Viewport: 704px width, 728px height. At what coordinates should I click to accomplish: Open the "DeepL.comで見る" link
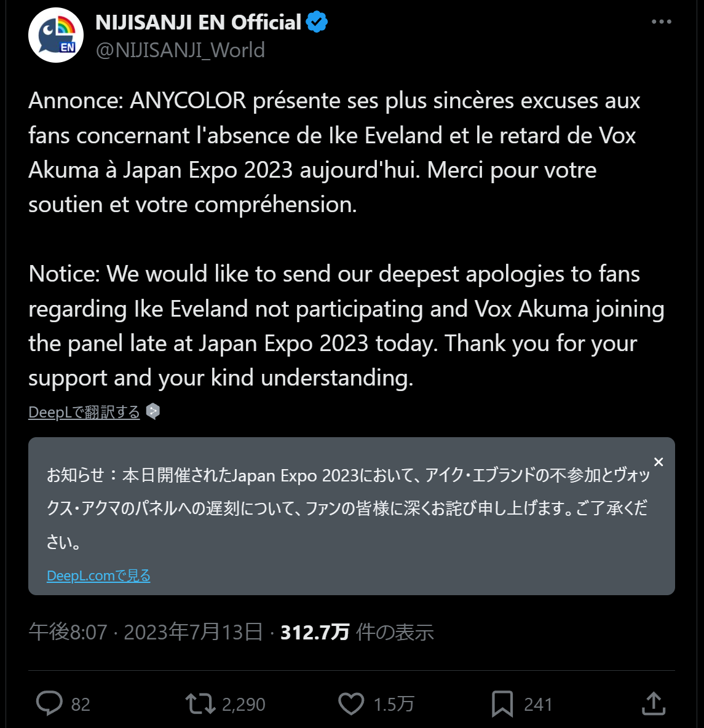(98, 576)
